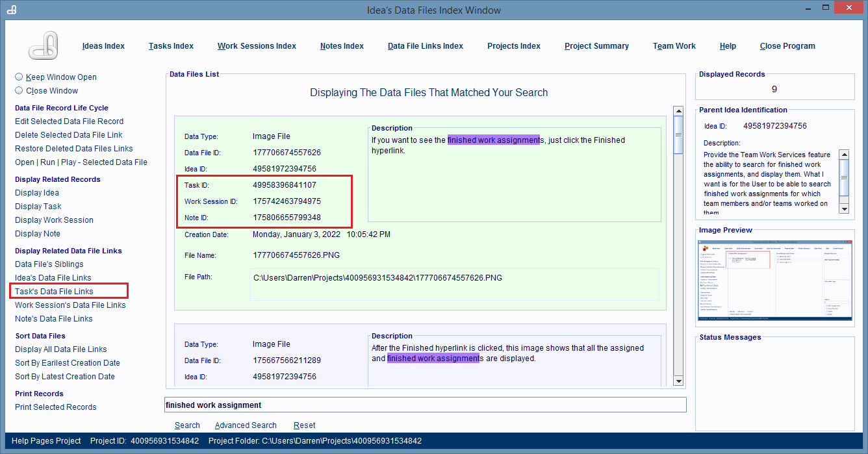Click second record's Description text
The image size is (868, 454).
click(507, 353)
